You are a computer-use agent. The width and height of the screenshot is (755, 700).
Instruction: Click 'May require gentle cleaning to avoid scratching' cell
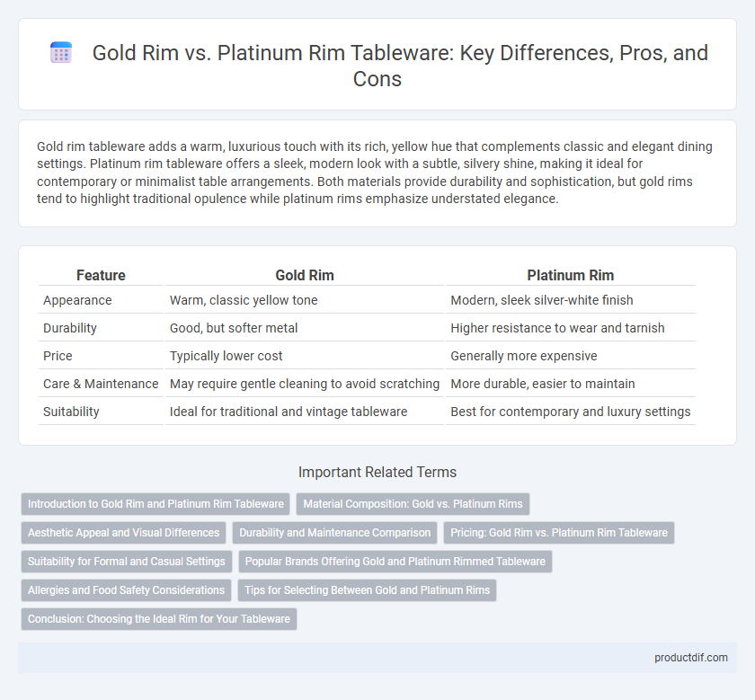(x=305, y=384)
